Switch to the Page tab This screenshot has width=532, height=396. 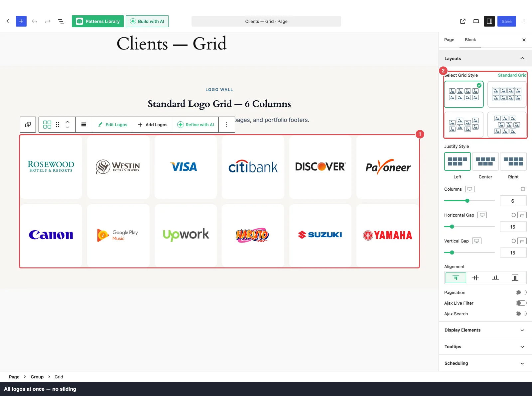pyautogui.click(x=449, y=40)
